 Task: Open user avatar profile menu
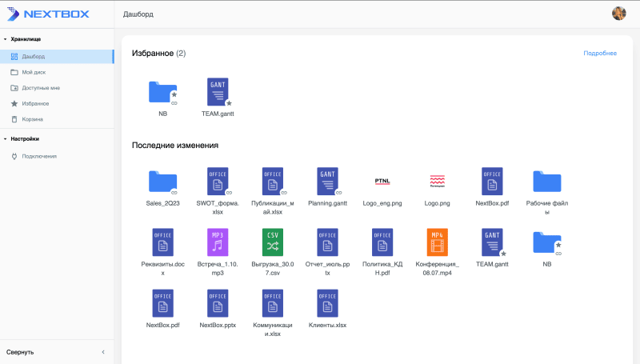click(618, 14)
